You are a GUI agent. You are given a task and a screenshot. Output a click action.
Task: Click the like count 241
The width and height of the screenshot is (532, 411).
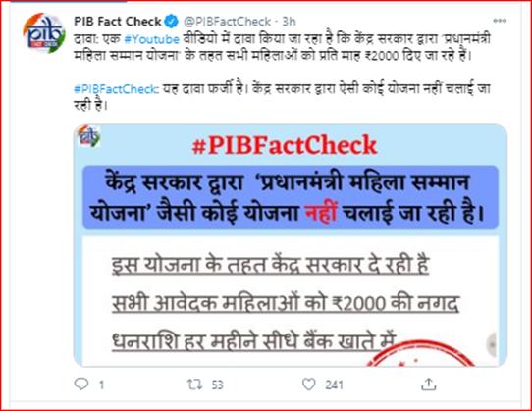click(x=334, y=385)
